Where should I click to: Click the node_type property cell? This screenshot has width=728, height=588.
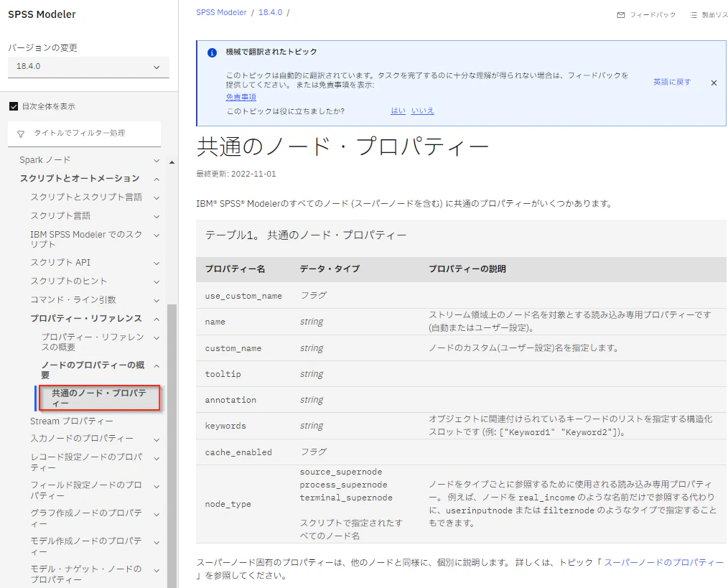[228, 504]
